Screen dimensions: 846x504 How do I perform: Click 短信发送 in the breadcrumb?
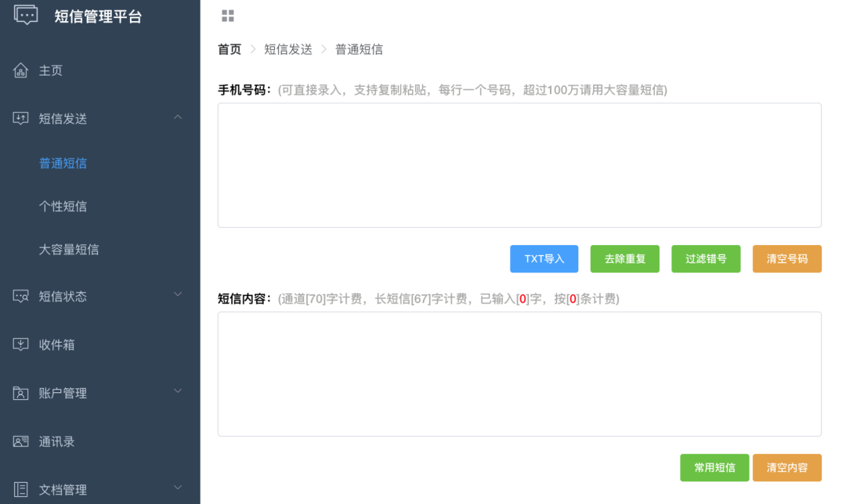(288, 49)
